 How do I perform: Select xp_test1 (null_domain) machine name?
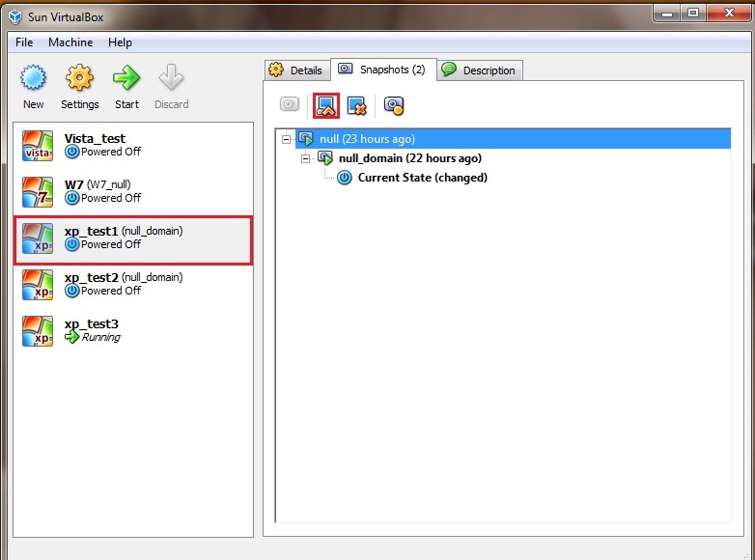pos(124,231)
